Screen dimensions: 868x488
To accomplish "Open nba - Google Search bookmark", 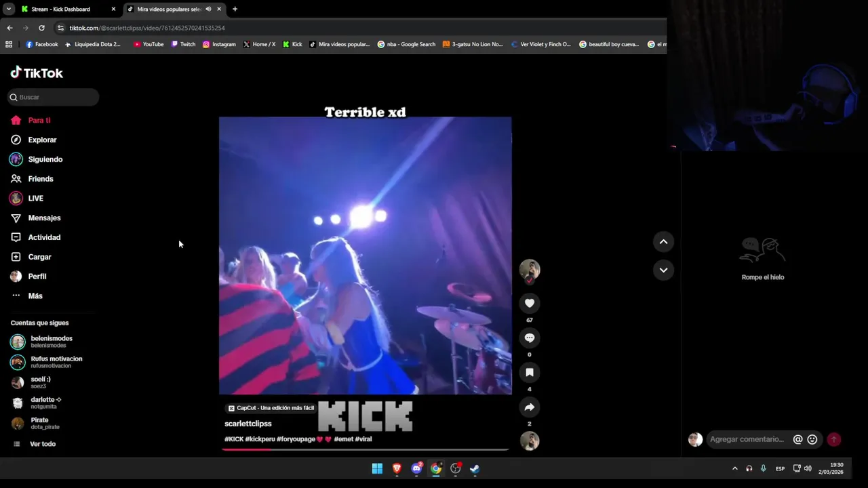I will pyautogui.click(x=406, y=44).
